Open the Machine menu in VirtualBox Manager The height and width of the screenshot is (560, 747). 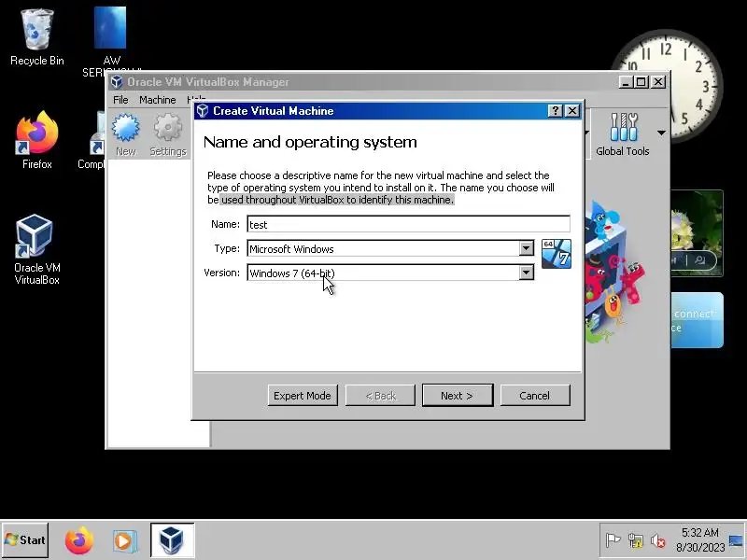click(158, 100)
